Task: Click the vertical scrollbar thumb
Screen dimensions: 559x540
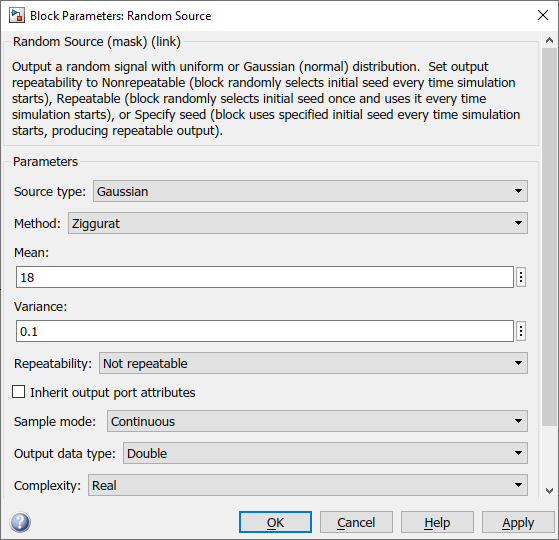Action: (549, 237)
